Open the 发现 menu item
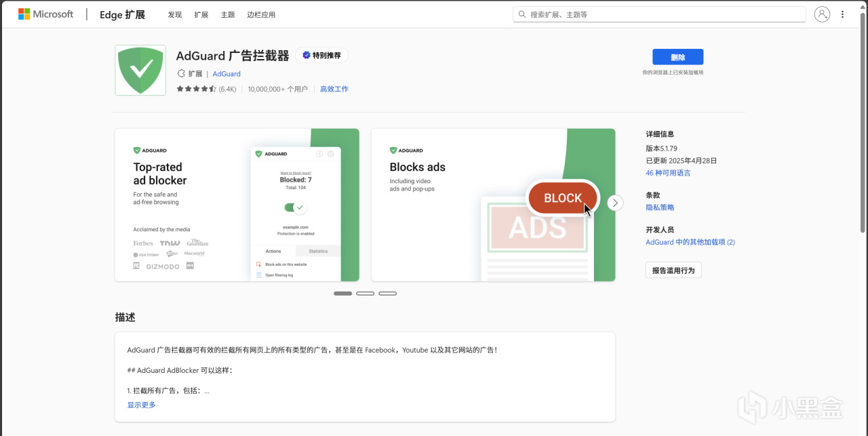The image size is (868, 436). coord(175,14)
